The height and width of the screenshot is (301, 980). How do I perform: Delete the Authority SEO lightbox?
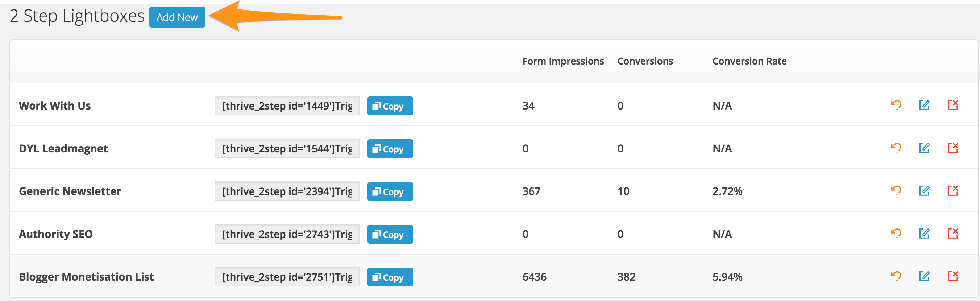(952, 233)
